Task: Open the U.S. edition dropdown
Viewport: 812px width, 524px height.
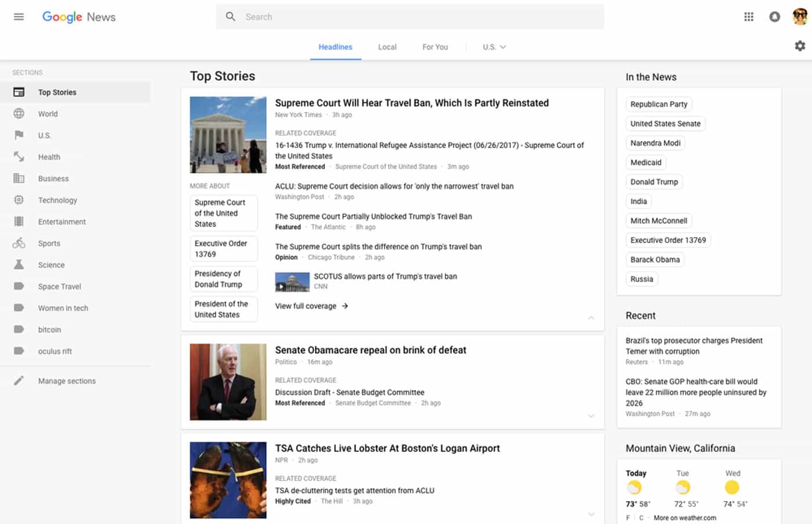Action: point(494,47)
